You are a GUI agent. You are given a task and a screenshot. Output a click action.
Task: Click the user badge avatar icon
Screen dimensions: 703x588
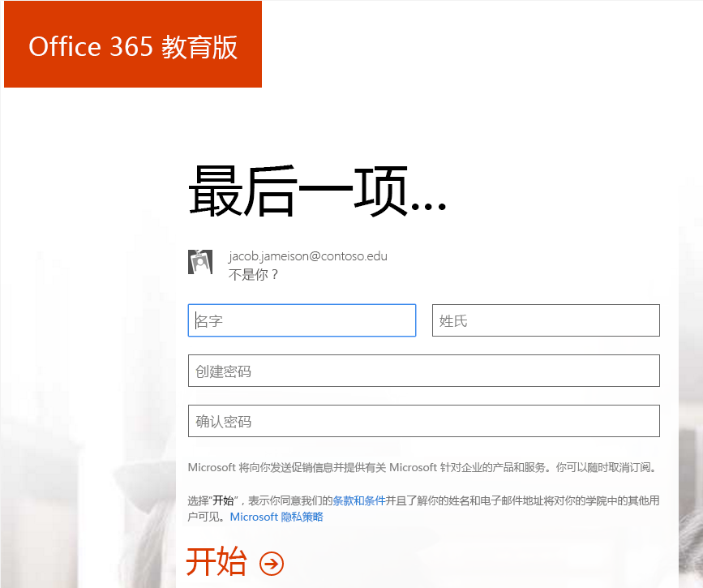coord(200,262)
